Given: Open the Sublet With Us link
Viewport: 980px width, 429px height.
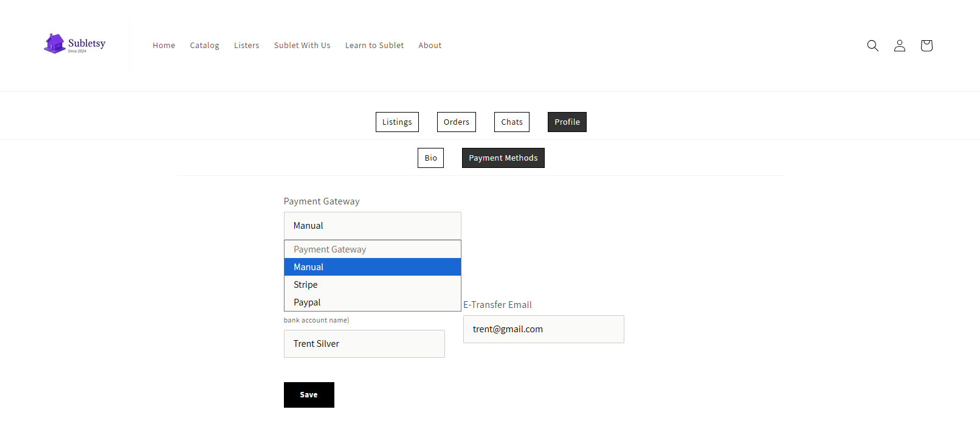Looking at the screenshot, I should (302, 46).
